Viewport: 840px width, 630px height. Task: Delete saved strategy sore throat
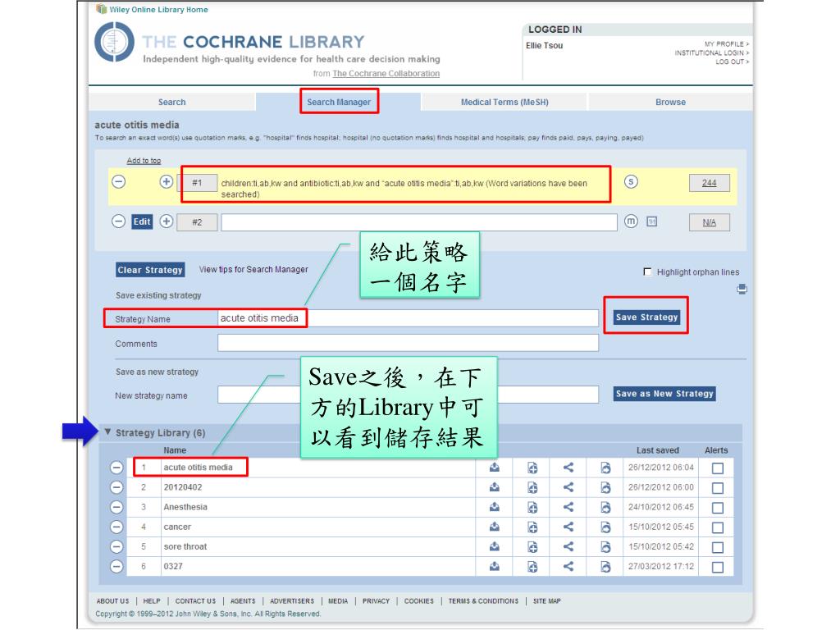click(116, 547)
